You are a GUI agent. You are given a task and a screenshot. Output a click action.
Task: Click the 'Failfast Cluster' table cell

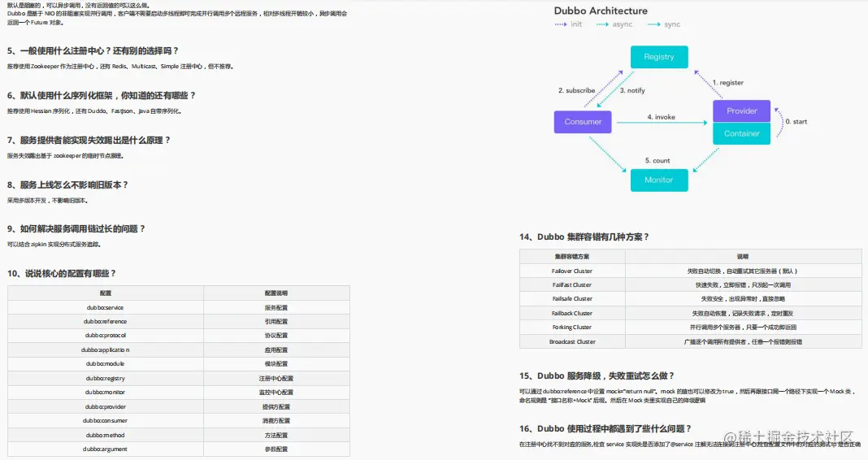coord(572,285)
